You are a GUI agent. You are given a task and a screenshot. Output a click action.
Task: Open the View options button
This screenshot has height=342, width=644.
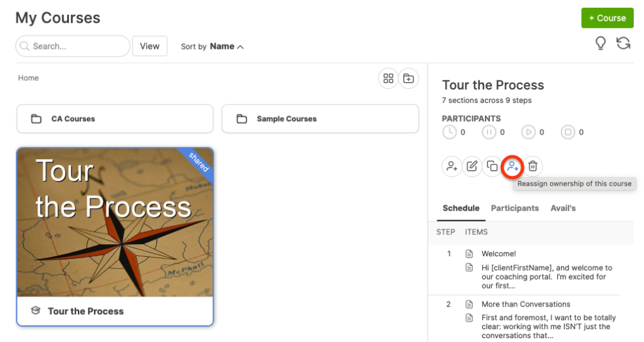click(x=149, y=46)
